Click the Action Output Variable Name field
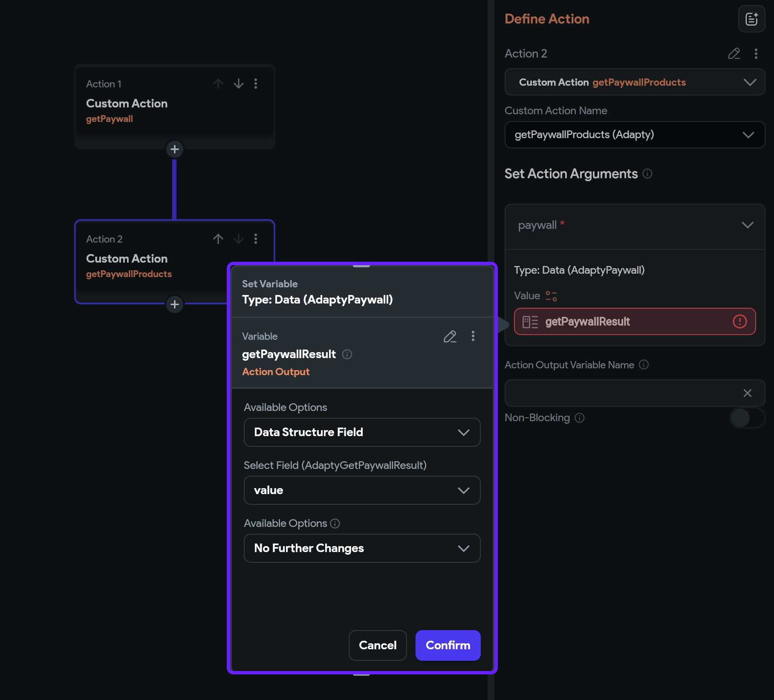Viewport: 774px width, 700px height. [x=622, y=393]
